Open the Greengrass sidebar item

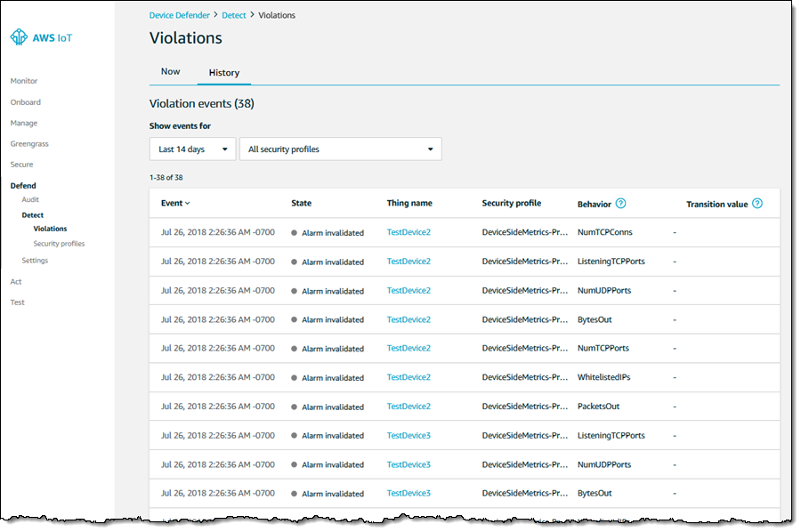[x=29, y=143]
